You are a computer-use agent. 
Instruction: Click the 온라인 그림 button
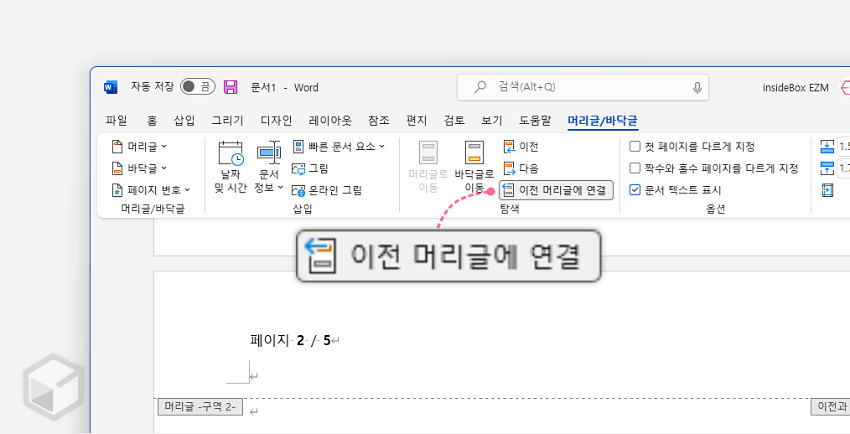(x=327, y=190)
